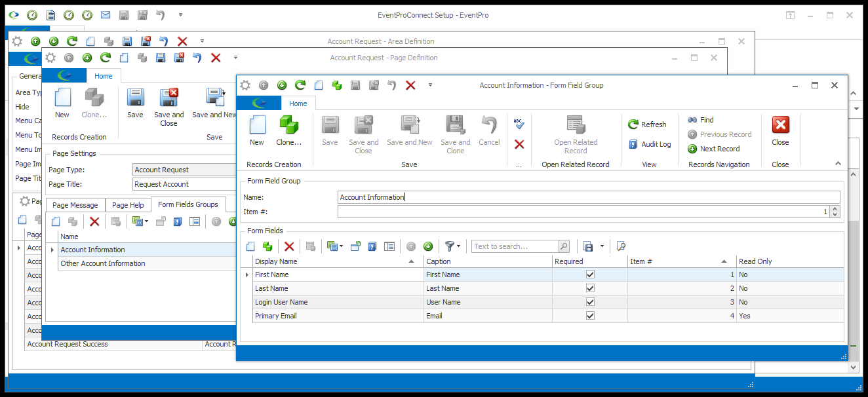Open the export save dropdown arrow in Form Fields toolbar
This screenshot has width=868, height=397.
click(602, 246)
